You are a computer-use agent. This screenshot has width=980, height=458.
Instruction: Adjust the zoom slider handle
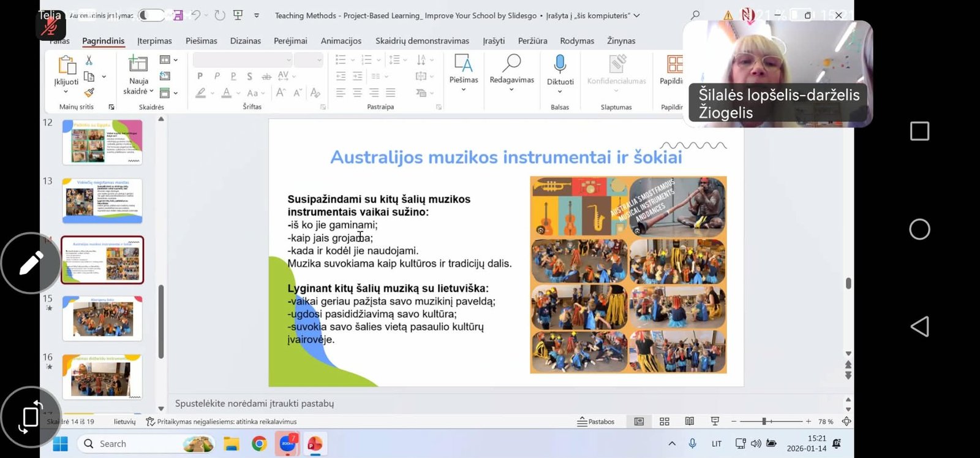764,421
